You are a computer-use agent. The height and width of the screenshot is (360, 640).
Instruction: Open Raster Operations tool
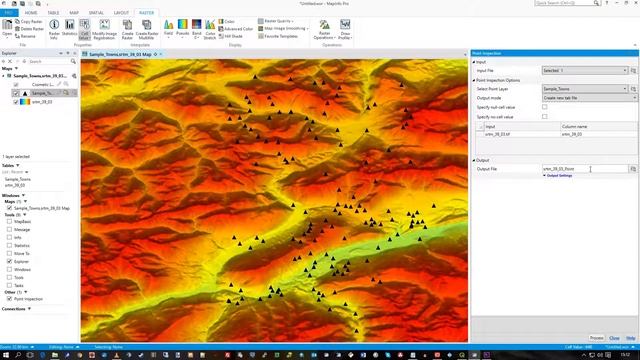[x=324, y=29]
